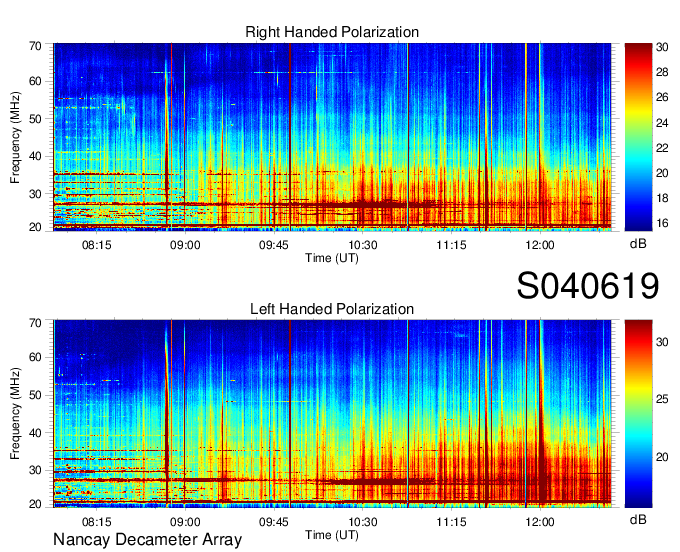
Task: Pick the 11:15 tick of left-handed plot
Action: tap(451, 522)
